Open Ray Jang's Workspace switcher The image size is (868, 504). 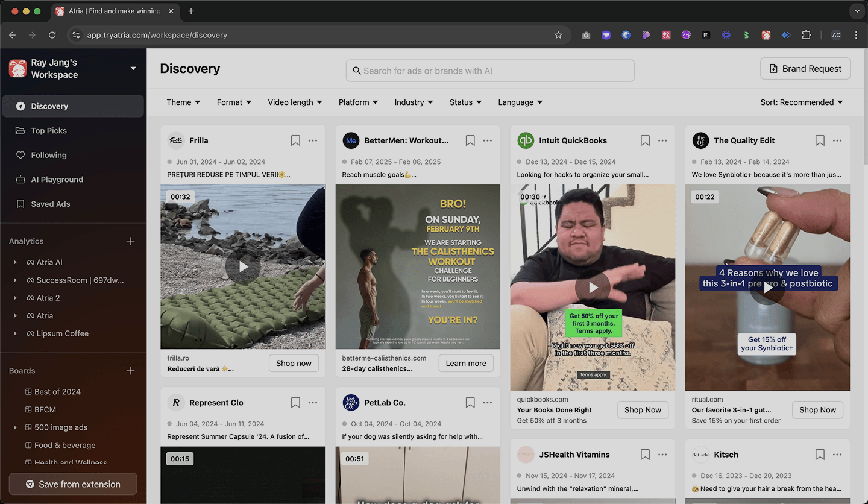click(x=73, y=69)
